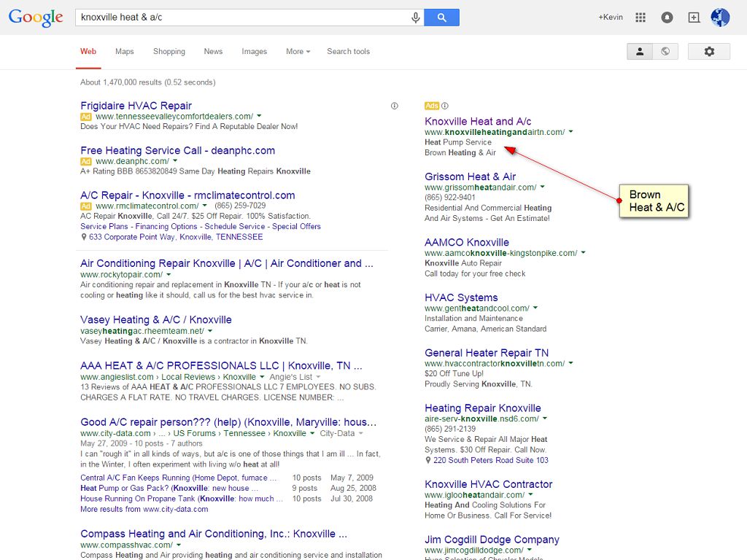Open Knoxville HVAC Contractor ad
The image size is (747, 560).
click(x=488, y=484)
